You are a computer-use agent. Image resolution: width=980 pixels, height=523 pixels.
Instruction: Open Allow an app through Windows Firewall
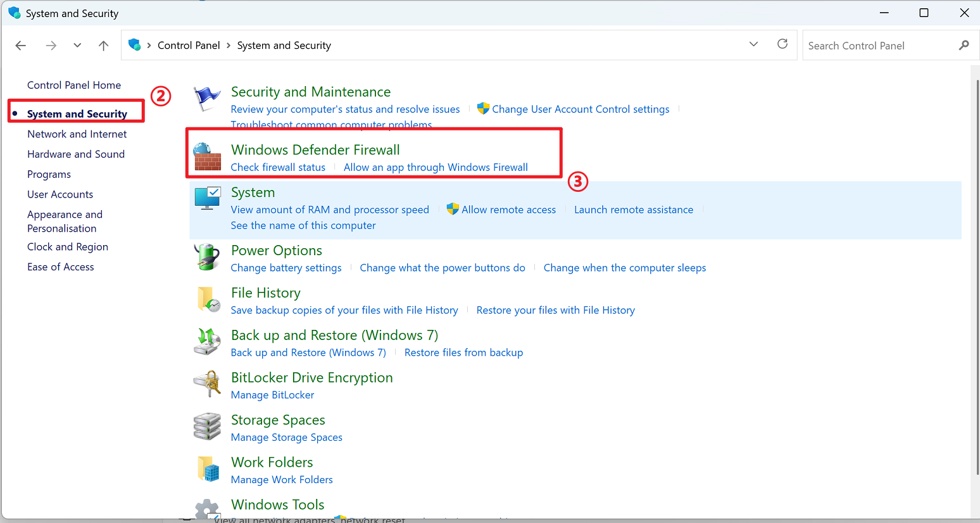click(x=436, y=167)
